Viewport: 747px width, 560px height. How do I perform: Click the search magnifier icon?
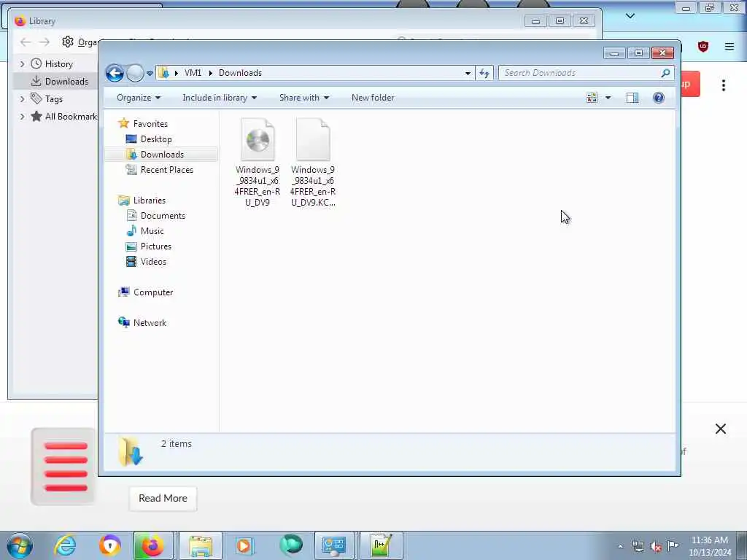tap(665, 73)
